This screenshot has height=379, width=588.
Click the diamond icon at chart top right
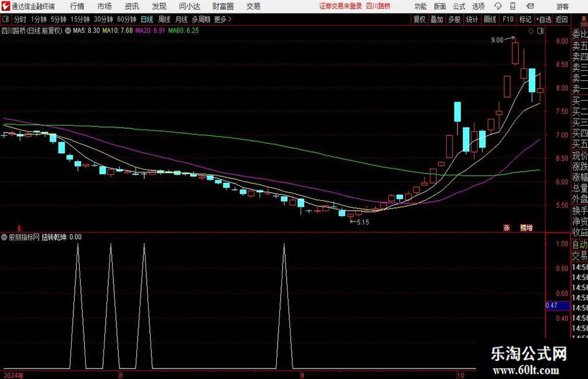531,31
